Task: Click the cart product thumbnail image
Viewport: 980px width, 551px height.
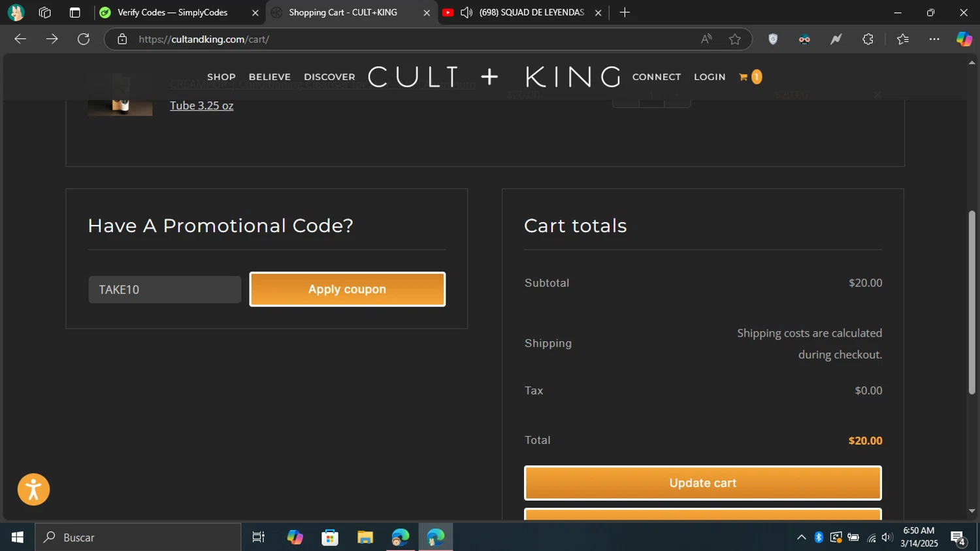Action: (120, 95)
